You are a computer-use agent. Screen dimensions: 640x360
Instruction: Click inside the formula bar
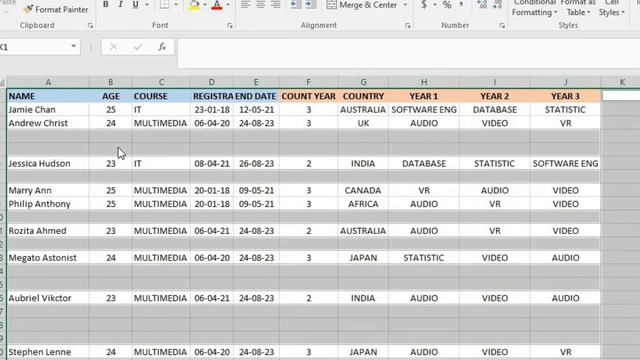(x=409, y=53)
